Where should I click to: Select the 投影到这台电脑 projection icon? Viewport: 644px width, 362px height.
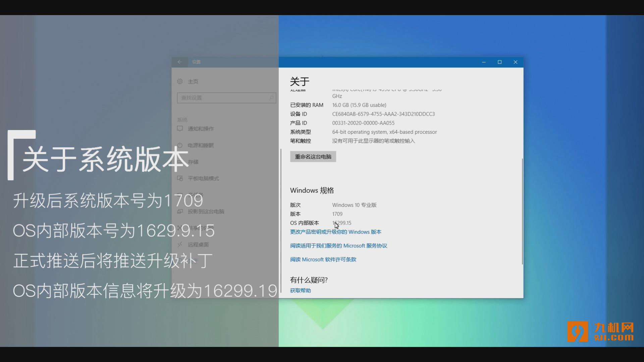point(180,212)
